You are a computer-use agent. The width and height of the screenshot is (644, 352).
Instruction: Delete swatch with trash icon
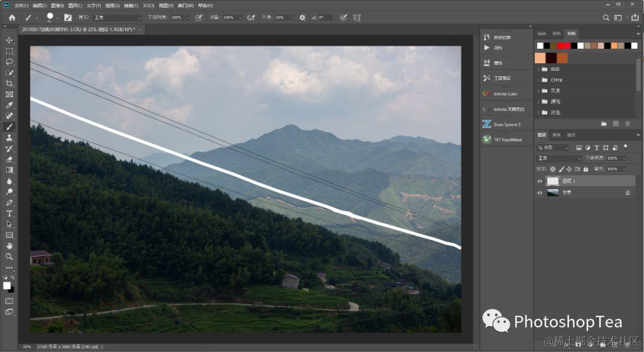click(x=627, y=123)
